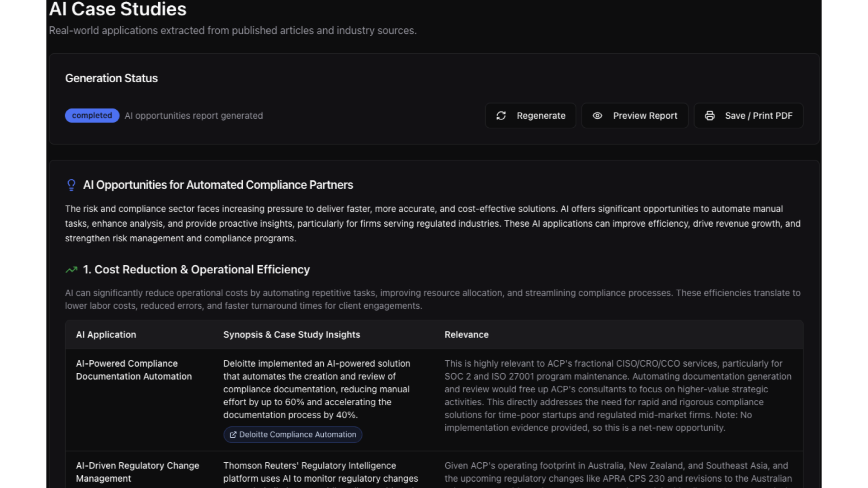Click the AI Opportunities for Automated Compliance Partners heading

218,185
